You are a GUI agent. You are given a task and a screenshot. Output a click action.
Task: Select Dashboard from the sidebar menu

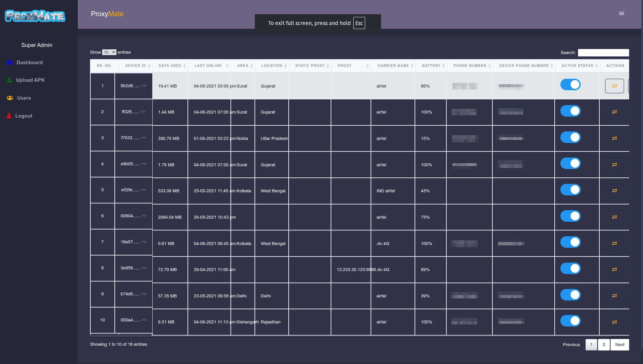coord(29,62)
